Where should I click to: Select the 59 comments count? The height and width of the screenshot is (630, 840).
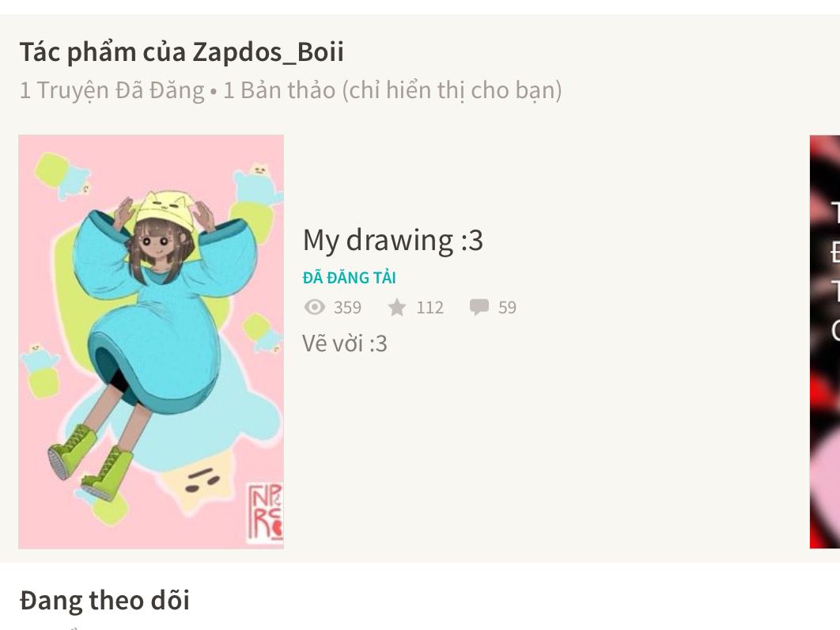coord(507,307)
